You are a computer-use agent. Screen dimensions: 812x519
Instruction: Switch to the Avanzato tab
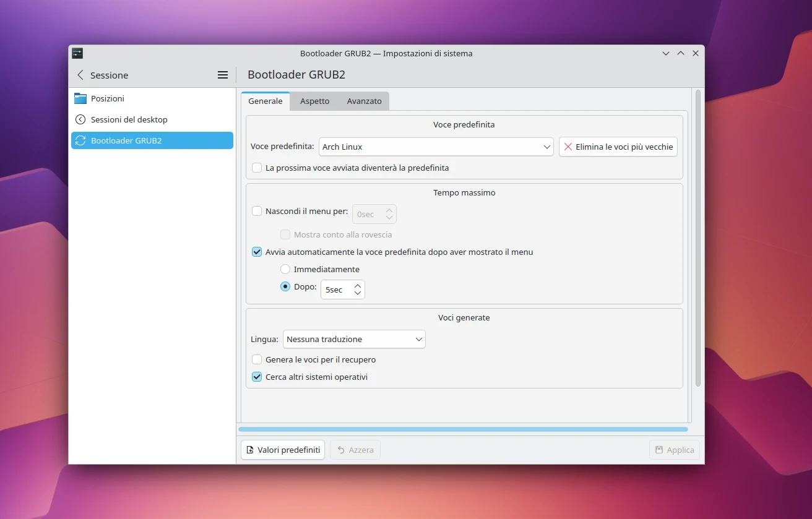point(363,101)
